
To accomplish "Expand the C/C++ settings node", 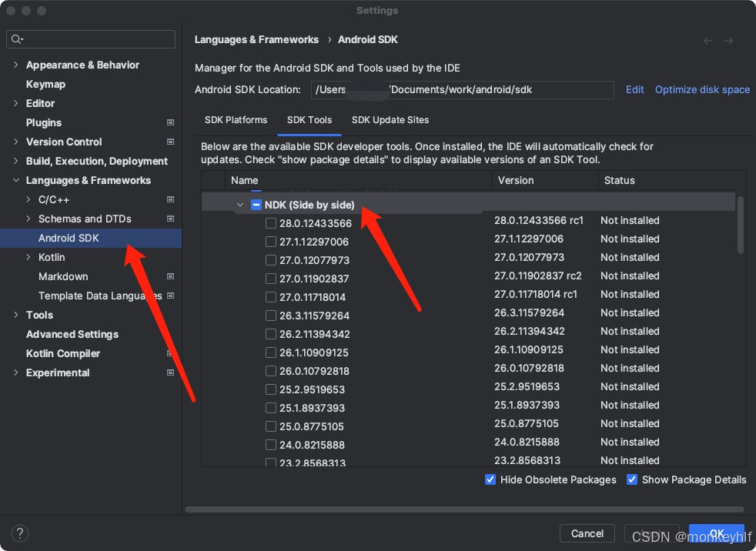I will tap(28, 199).
